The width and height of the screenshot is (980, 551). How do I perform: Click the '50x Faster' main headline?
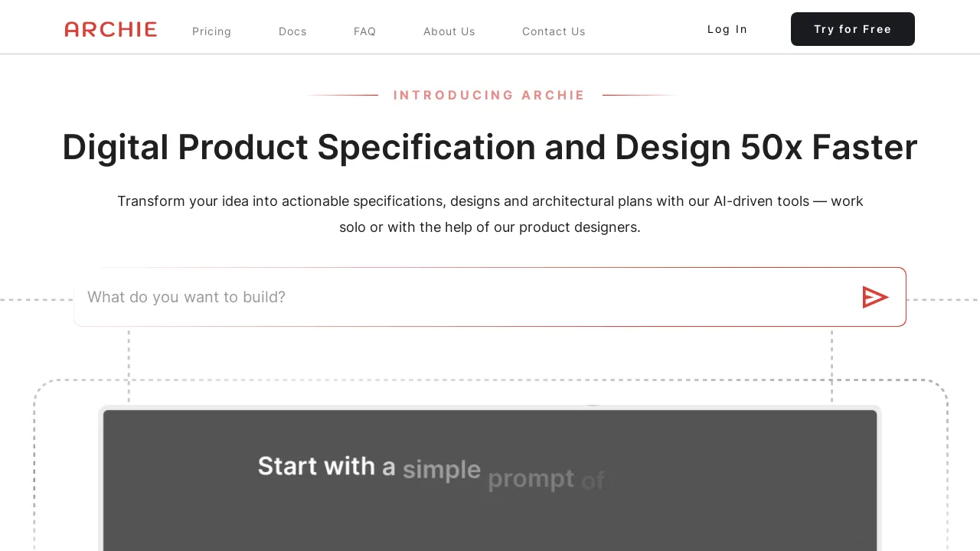click(x=490, y=148)
